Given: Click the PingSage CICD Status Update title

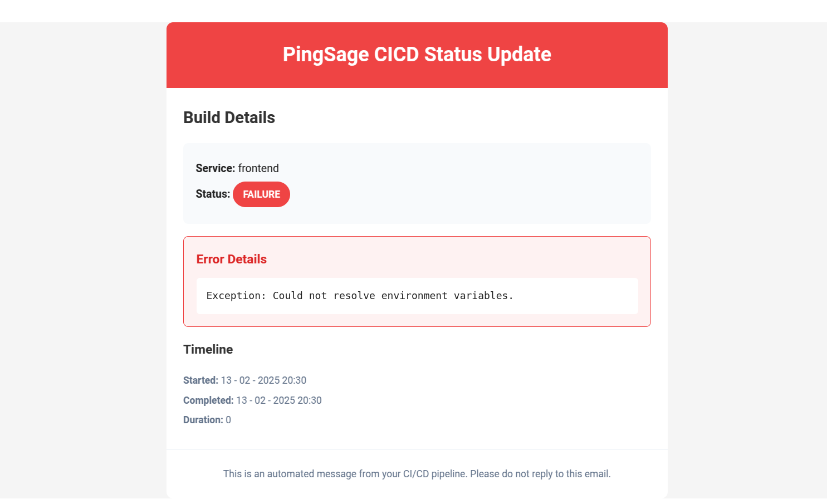Looking at the screenshot, I should 417,55.
